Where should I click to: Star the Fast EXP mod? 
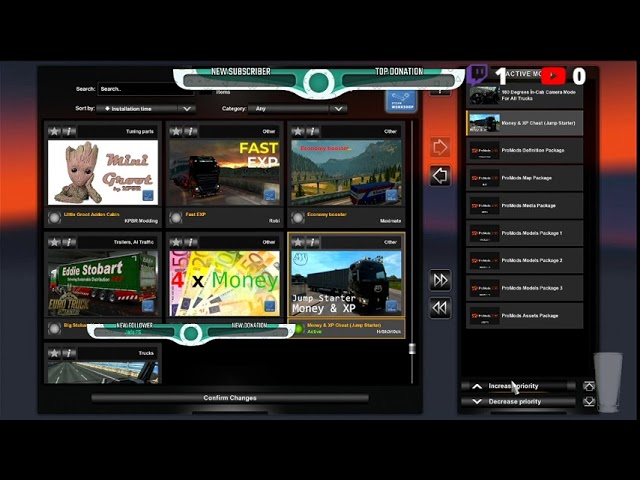(176, 131)
